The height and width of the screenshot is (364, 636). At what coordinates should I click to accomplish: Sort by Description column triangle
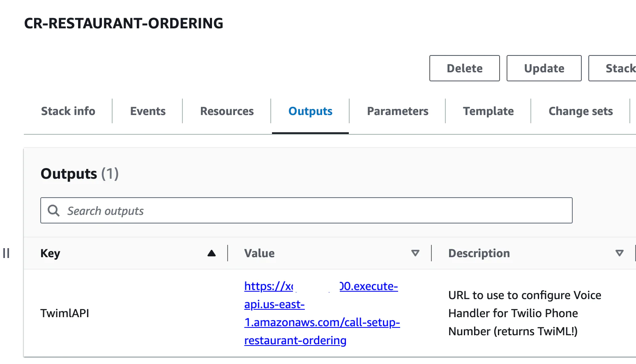click(620, 253)
